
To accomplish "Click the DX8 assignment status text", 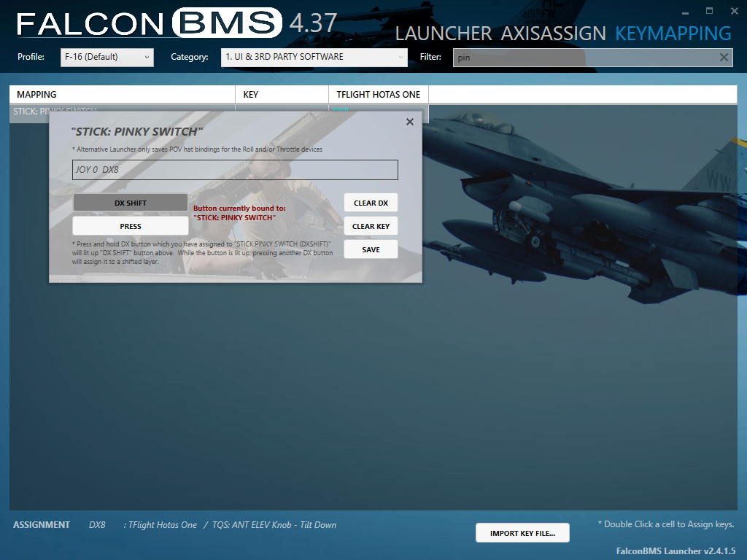I will (97, 525).
